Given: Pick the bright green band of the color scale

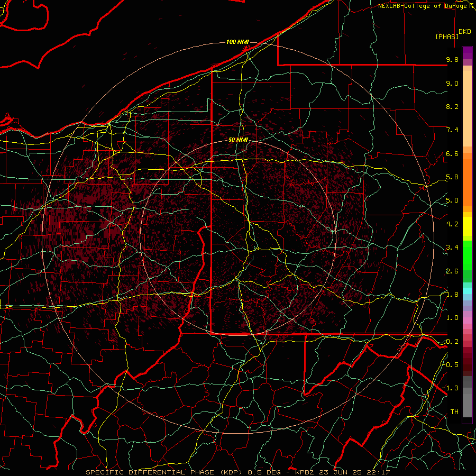Looking at the screenshot, I should 467,255.
